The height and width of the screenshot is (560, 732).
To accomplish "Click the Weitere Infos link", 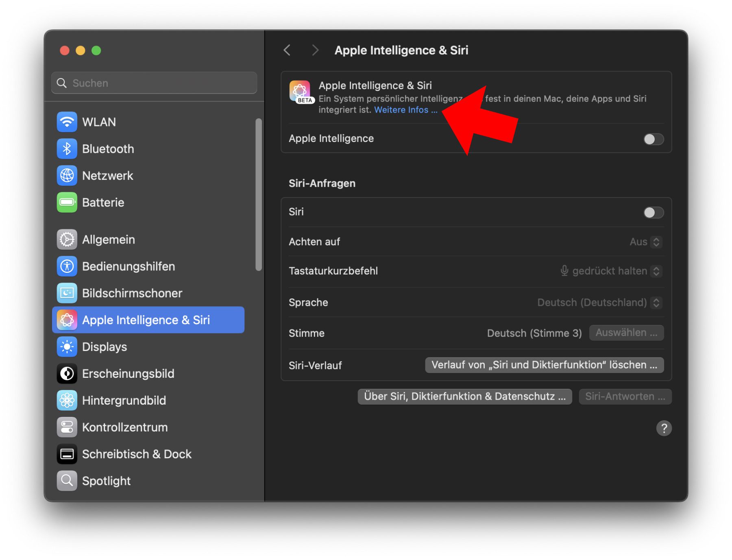I will tap(405, 110).
